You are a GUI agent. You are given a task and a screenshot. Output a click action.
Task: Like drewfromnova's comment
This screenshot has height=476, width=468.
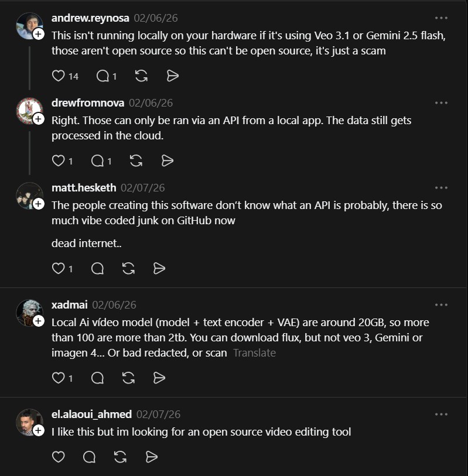coord(58,161)
